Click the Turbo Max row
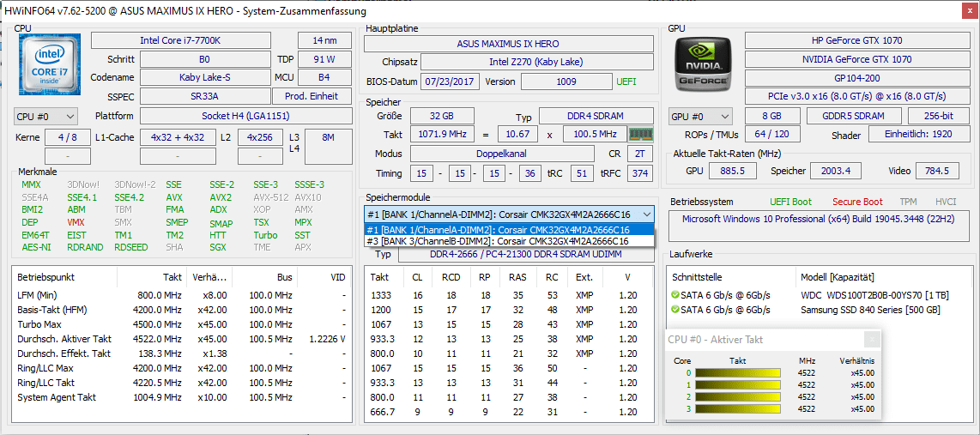The height and width of the screenshot is (435, 980). coord(181,324)
